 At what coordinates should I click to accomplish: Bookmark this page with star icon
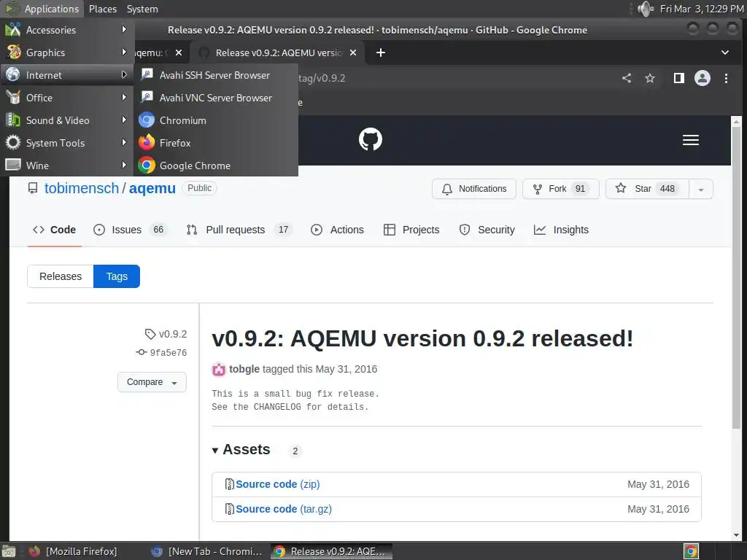coord(650,78)
